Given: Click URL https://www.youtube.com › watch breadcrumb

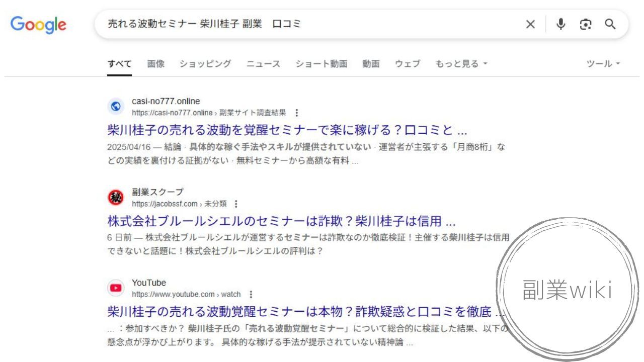Looking at the screenshot, I should [186, 294].
